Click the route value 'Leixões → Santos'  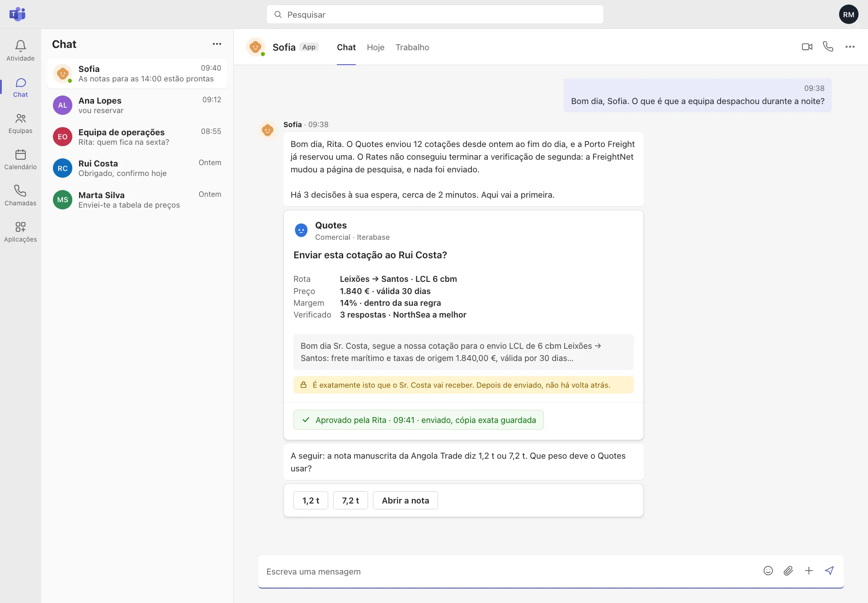click(x=398, y=279)
